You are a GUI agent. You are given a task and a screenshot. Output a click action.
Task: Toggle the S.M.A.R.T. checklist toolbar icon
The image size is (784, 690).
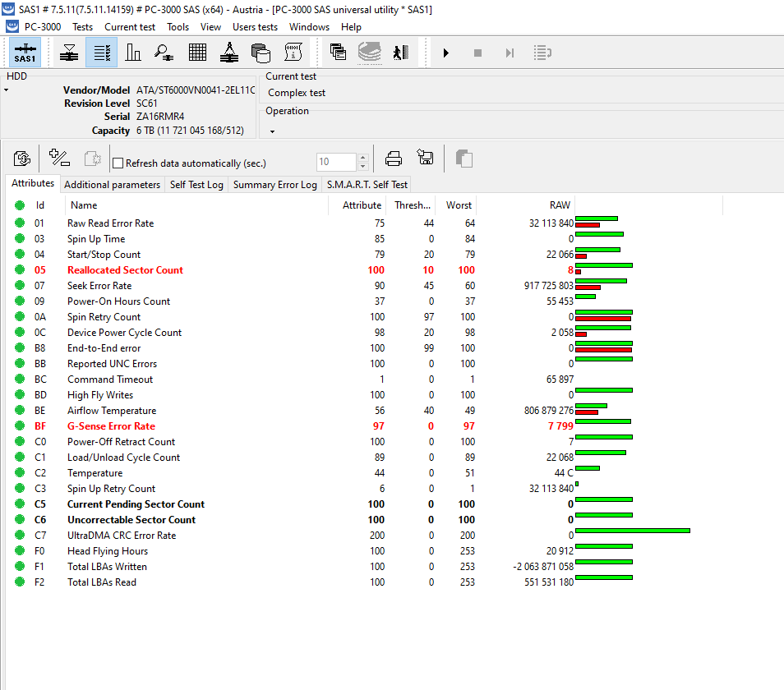tap(102, 53)
